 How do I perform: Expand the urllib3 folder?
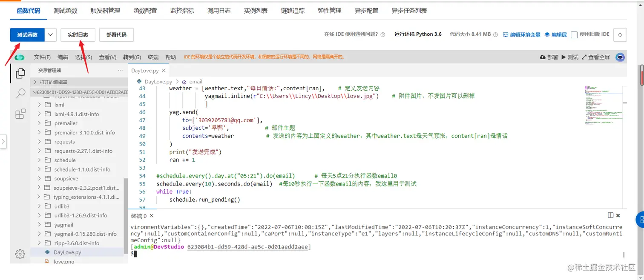[x=62, y=206]
